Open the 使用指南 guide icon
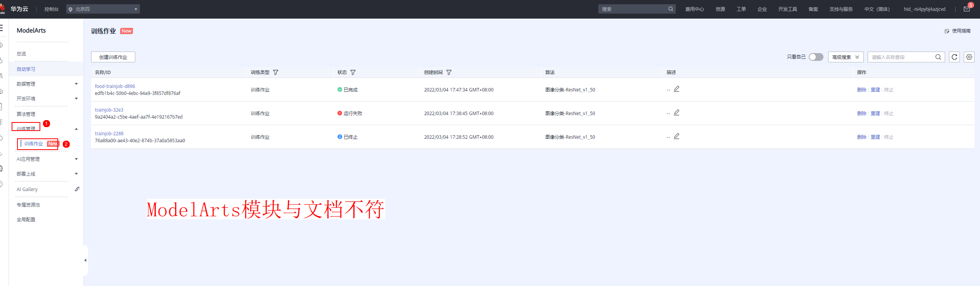980x286 pixels. click(x=947, y=31)
